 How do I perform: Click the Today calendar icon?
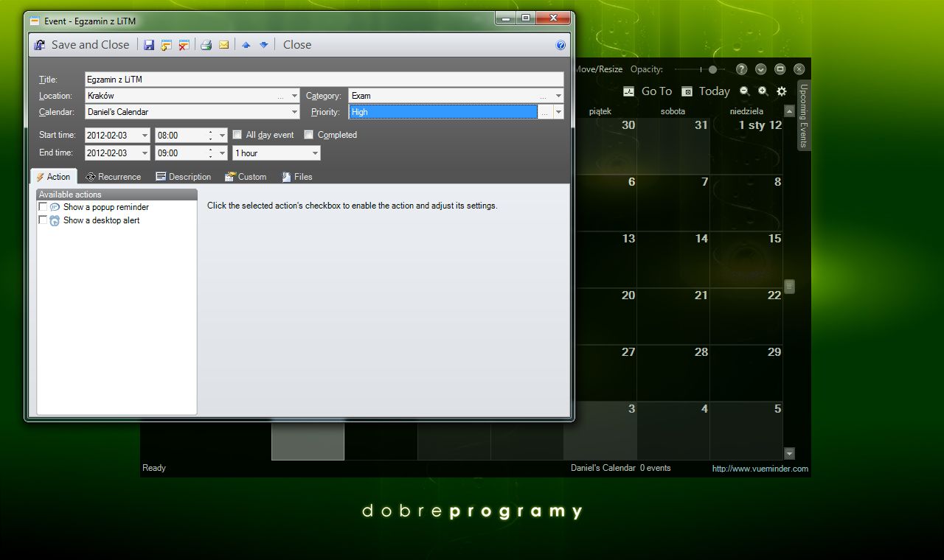coord(687,91)
